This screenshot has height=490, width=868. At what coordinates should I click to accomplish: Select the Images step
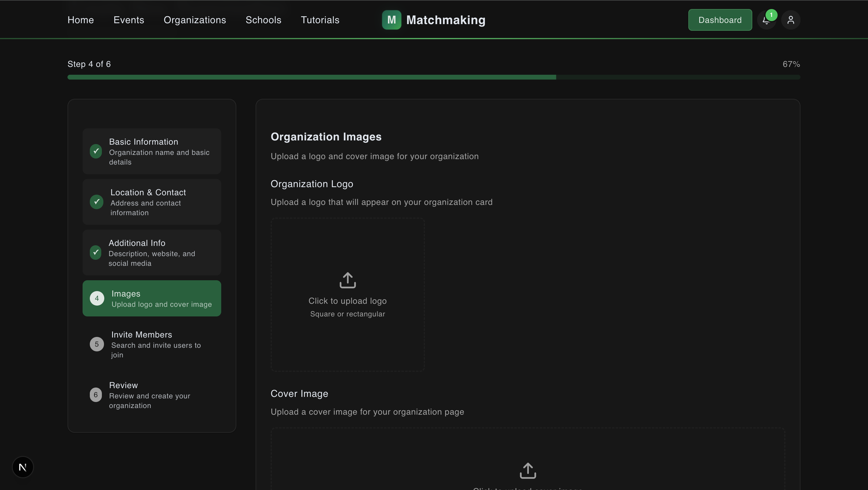coord(152,298)
